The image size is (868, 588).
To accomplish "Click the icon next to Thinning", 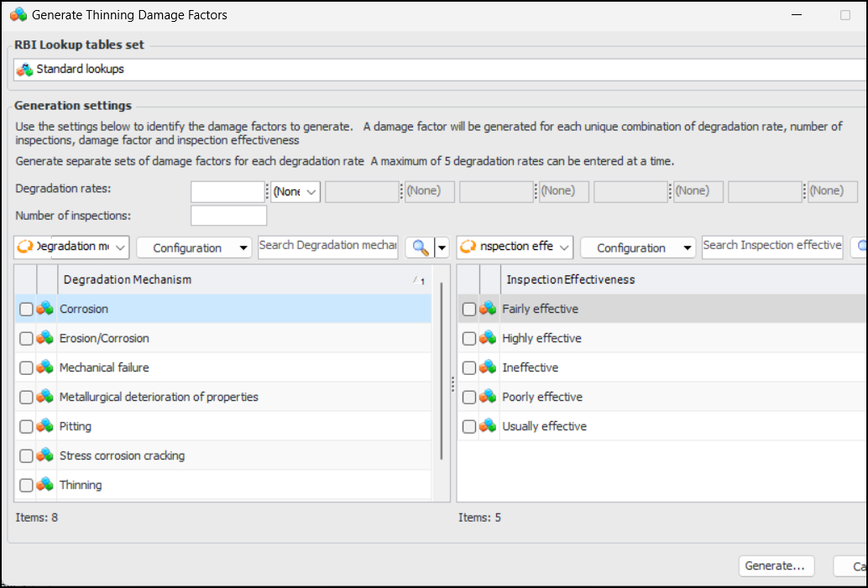I will point(44,485).
